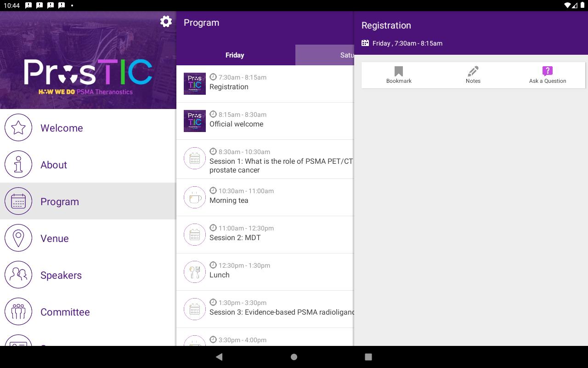Tap the Lunch cutlery icon
Screen dimensions: 588x368
(x=195, y=272)
